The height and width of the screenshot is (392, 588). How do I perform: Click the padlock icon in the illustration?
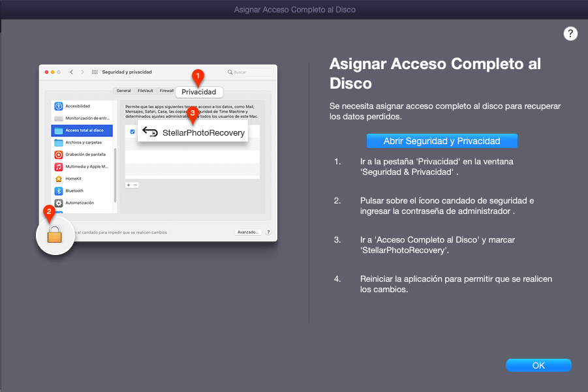[x=55, y=235]
